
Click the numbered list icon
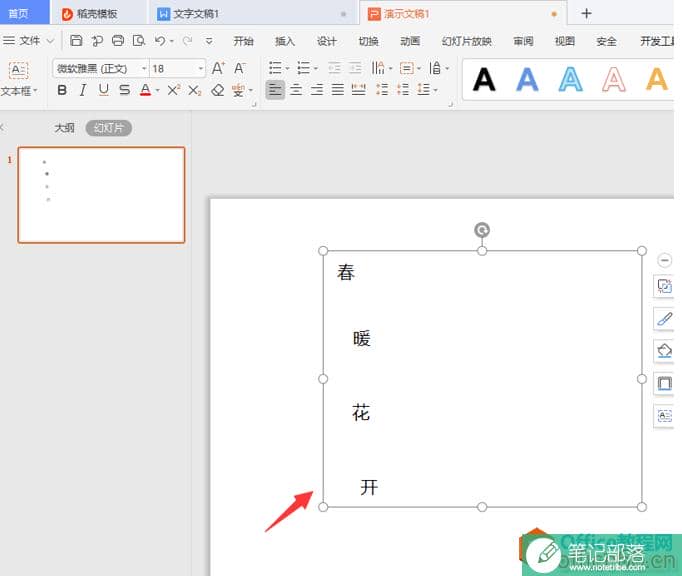[x=303, y=68]
